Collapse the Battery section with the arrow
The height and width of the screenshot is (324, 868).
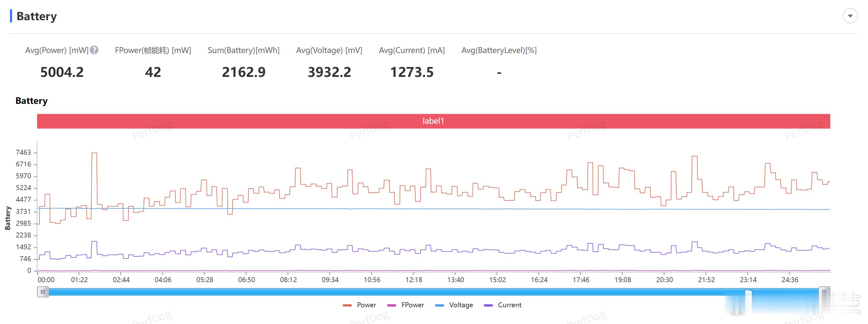(850, 16)
